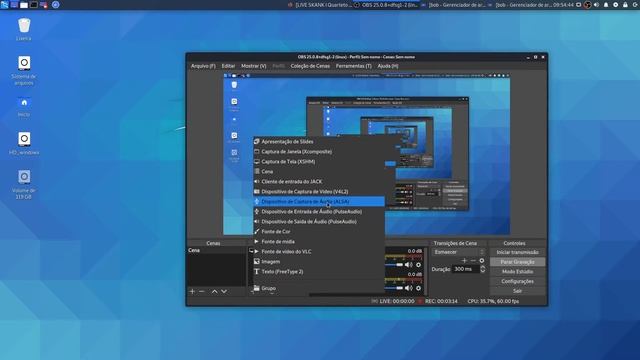Switch to the LIVE SKANK taskbar window
The height and width of the screenshot is (360, 640).
320,5
